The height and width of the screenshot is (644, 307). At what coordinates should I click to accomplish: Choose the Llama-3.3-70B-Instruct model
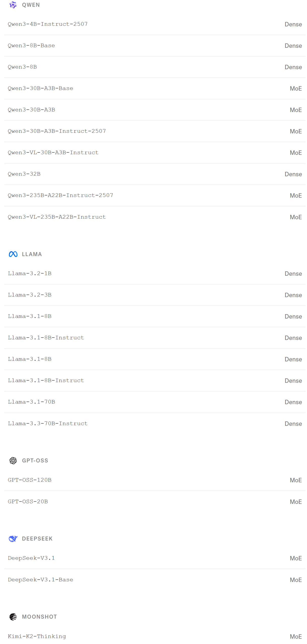[x=48, y=423]
